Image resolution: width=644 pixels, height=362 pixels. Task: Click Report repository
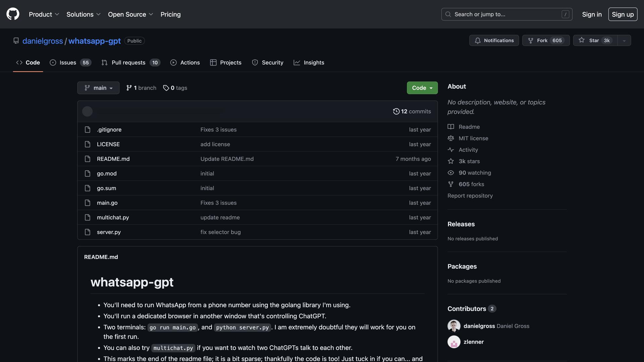470,195
